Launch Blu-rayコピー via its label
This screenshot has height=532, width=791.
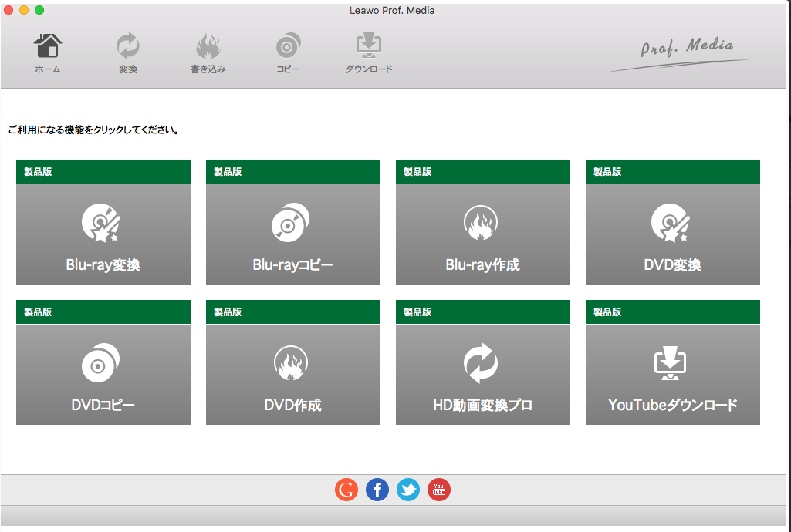pos(292,265)
